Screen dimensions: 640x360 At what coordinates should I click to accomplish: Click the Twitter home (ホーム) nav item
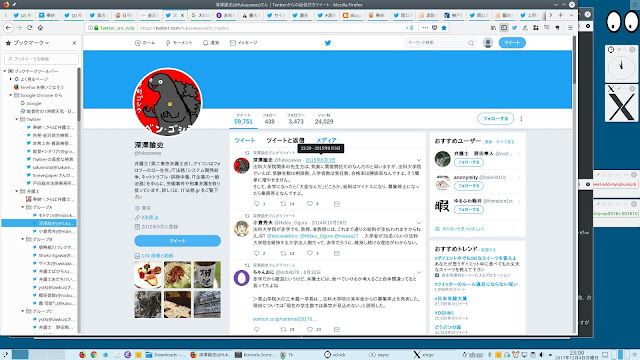point(145,42)
